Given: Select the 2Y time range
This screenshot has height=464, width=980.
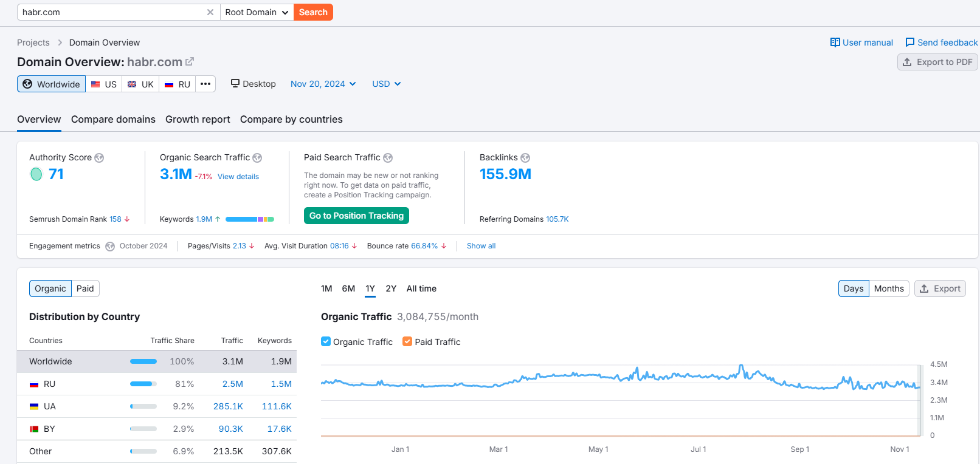Looking at the screenshot, I should [x=391, y=288].
